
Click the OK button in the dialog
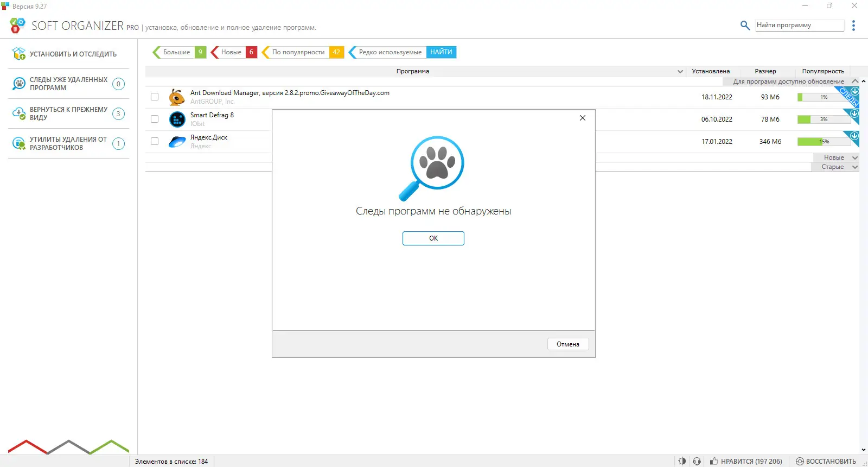pyautogui.click(x=433, y=238)
